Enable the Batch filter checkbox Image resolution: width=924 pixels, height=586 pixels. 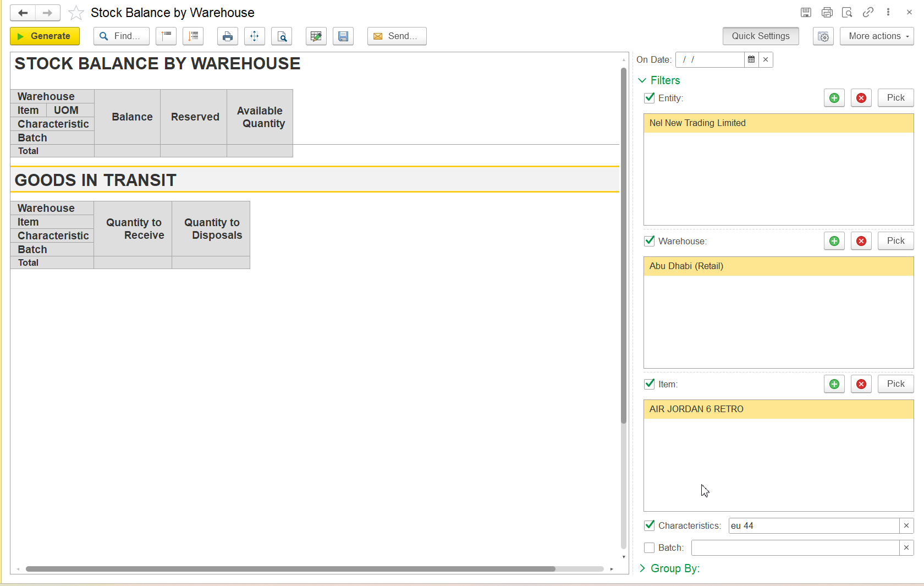coord(650,547)
